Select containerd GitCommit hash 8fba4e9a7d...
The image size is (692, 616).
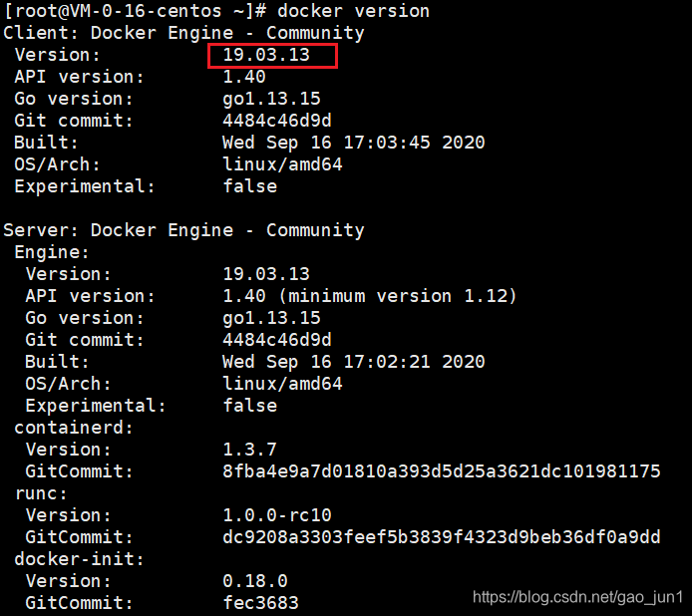point(442,471)
